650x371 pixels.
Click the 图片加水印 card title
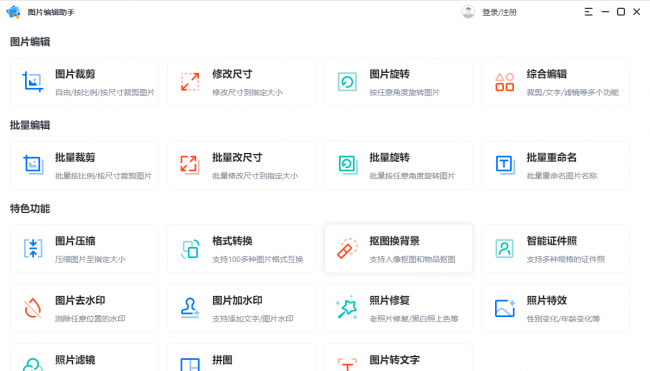click(237, 301)
